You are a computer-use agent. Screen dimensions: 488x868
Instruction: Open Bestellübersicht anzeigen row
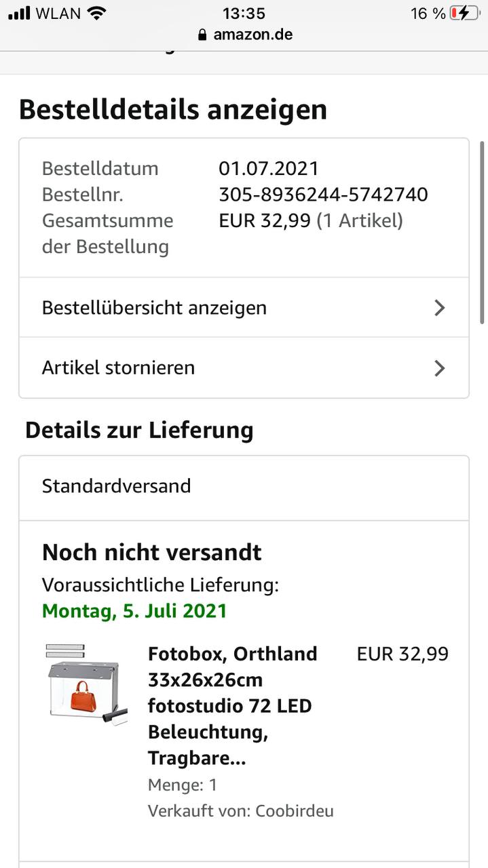(244, 308)
